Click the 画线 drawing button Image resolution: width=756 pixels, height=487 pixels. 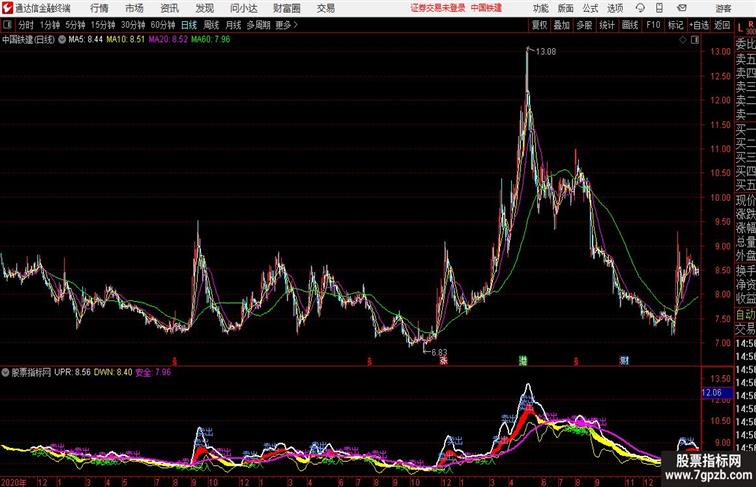630,25
